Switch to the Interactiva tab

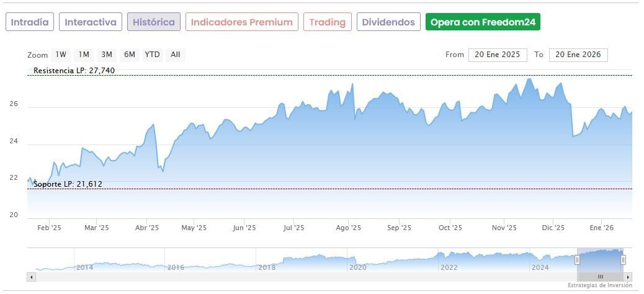pos(91,22)
